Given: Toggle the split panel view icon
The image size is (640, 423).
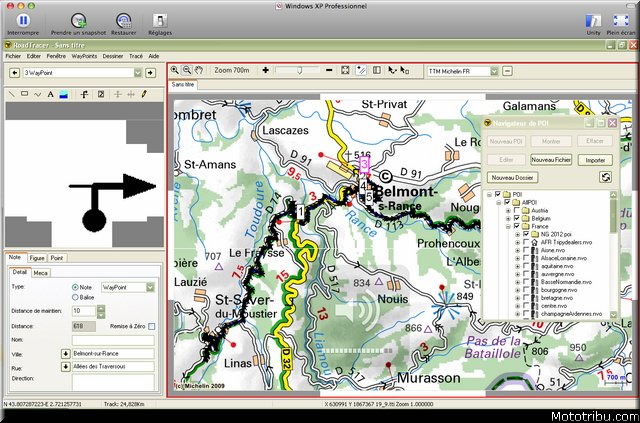Looking at the screenshot, I should 377,70.
